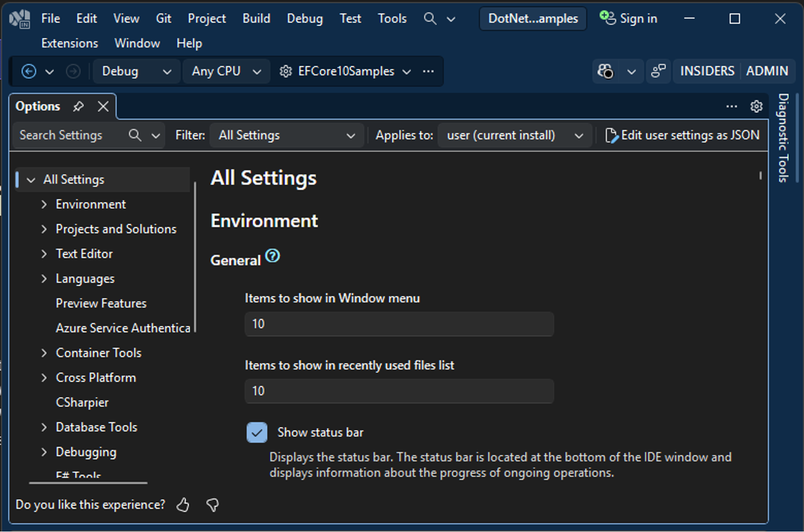
Task: Open the Git menu
Action: click(x=163, y=18)
